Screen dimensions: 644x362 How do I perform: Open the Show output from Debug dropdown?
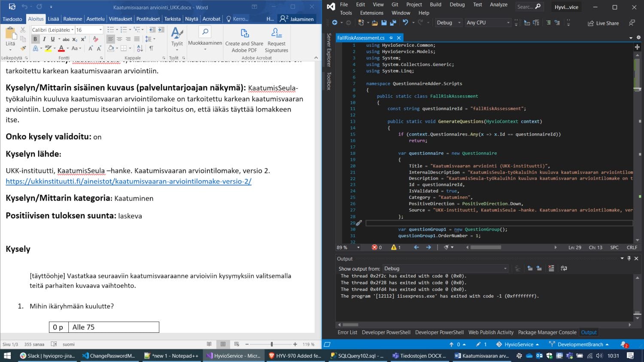point(505,268)
